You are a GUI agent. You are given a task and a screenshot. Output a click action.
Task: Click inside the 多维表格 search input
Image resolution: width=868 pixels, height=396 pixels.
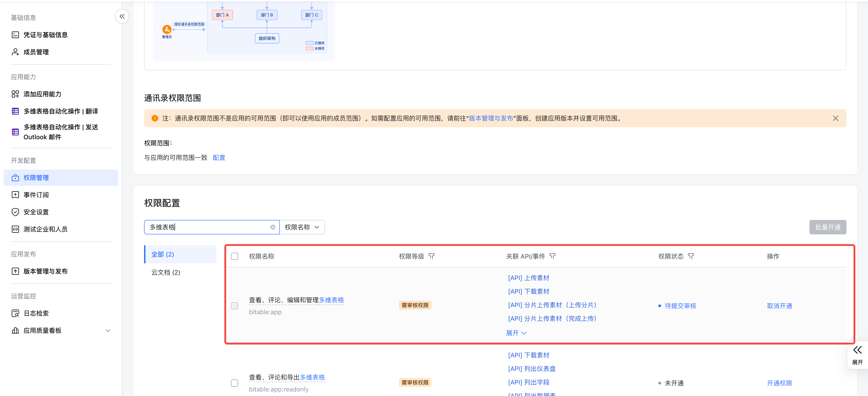209,227
